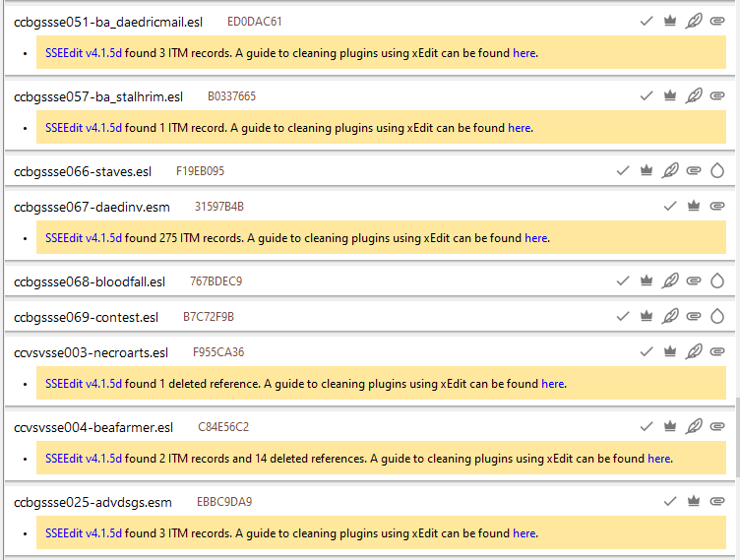Click the checkmark icon for ccbgssse068-bloodfall.esl
Viewport: 740px width, 560px height.
click(x=623, y=280)
